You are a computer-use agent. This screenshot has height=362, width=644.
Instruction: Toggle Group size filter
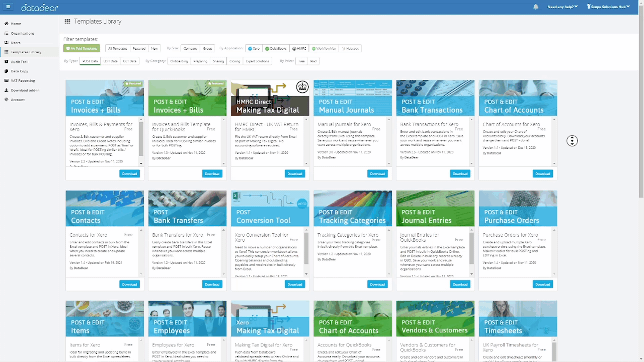[208, 49]
